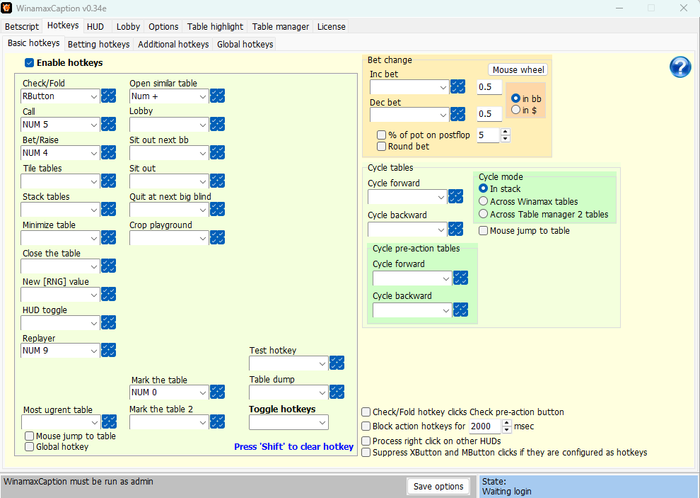The image size is (700, 498).
Task: Select 'Across Winamax tables' cycle mode
Action: (483, 201)
